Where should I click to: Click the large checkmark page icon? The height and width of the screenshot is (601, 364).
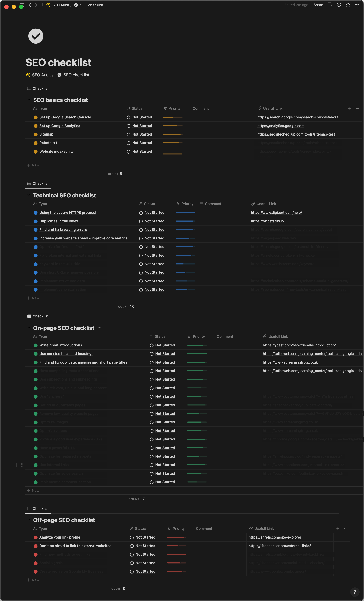pyautogui.click(x=36, y=36)
